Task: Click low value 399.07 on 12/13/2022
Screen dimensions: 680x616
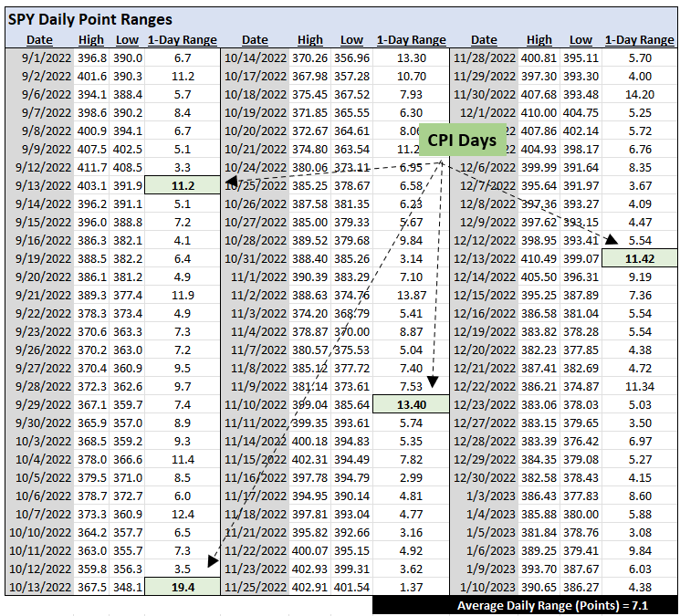Action: coord(581,259)
